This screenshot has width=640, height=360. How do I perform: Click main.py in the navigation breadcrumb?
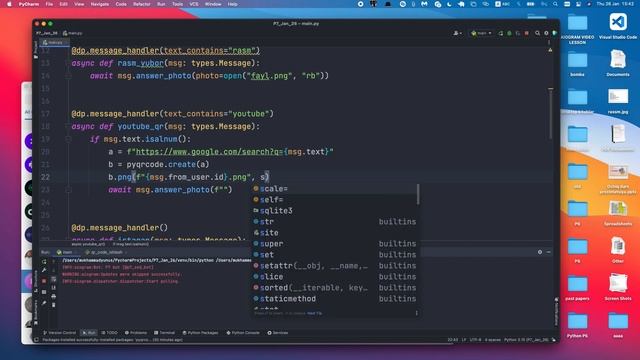73,33
